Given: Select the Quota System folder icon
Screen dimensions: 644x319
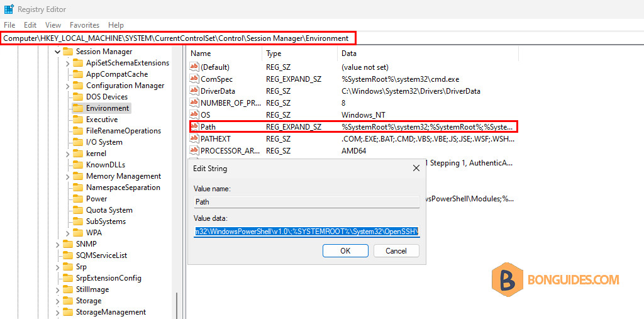Looking at the screenshot, I should click(77, 210).
